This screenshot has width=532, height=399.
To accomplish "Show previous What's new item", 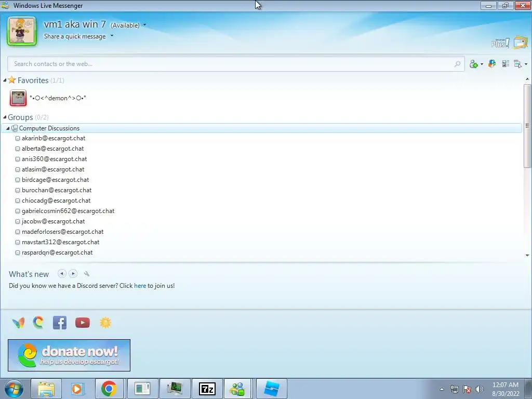I will click(62, 273).
